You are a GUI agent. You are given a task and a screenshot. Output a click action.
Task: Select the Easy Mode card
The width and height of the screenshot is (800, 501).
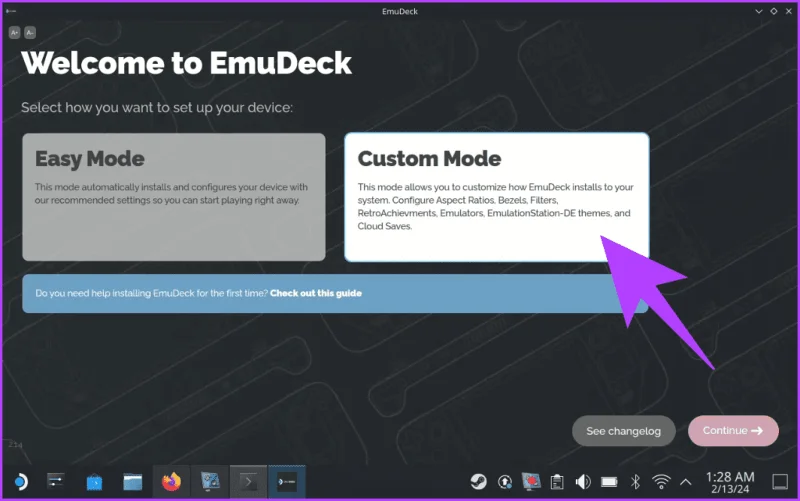click(173, 197)
